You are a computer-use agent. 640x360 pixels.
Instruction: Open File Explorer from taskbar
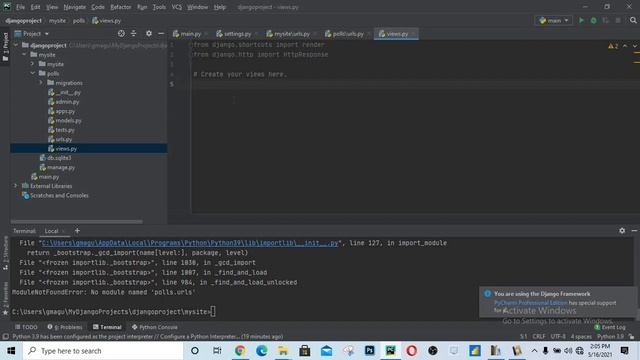pos(283,351)
